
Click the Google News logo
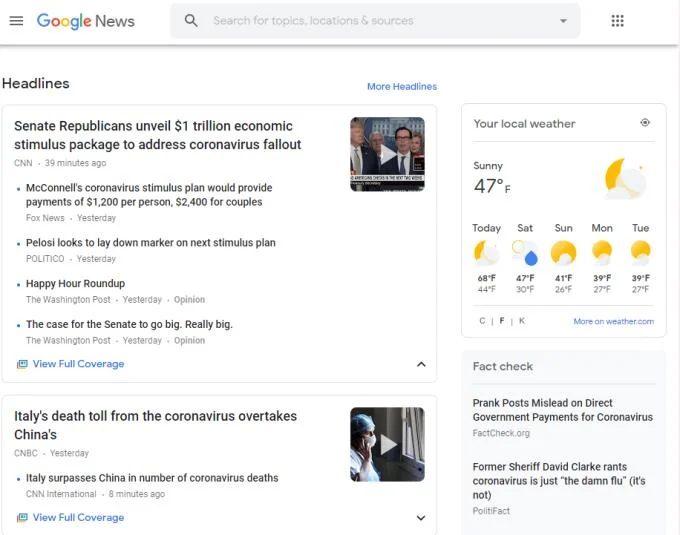click(x=85, y=21)
